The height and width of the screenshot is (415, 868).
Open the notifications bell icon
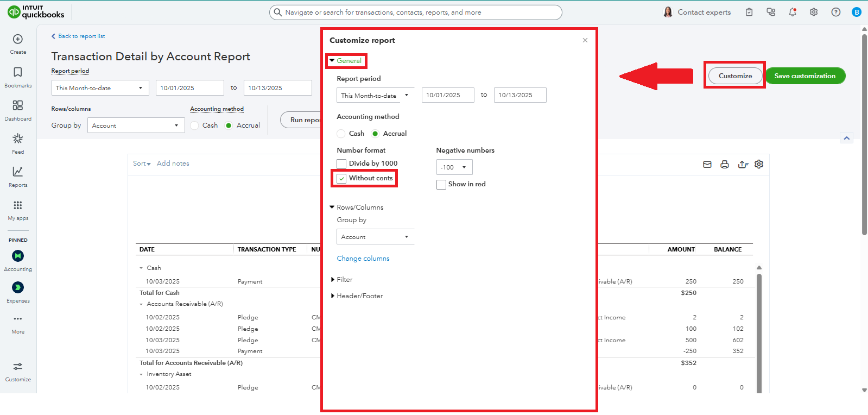(793, 12)
